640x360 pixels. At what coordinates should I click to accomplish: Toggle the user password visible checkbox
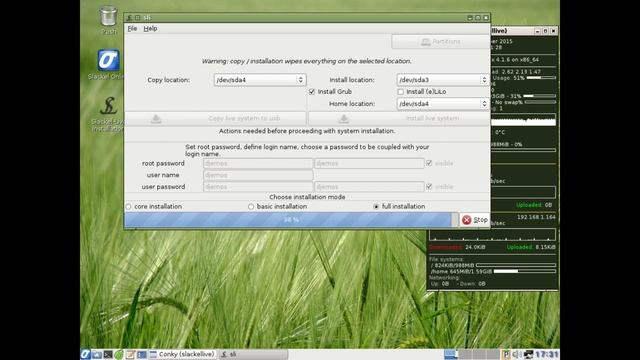pyautogui.click(x=429, y=187)
